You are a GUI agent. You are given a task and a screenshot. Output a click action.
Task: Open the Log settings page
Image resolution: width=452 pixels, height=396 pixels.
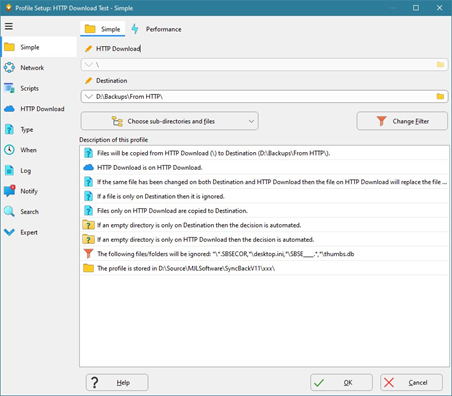[x=39, y=171]
